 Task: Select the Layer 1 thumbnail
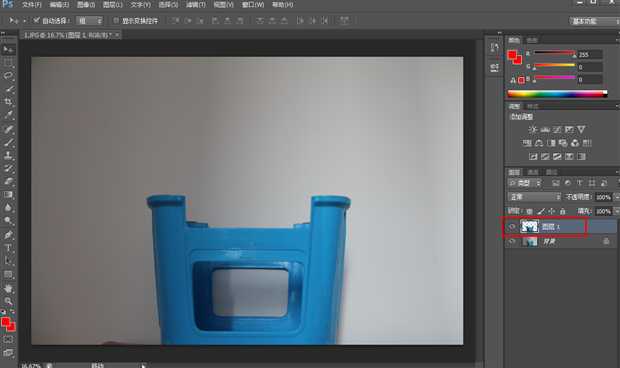[529, 226]
